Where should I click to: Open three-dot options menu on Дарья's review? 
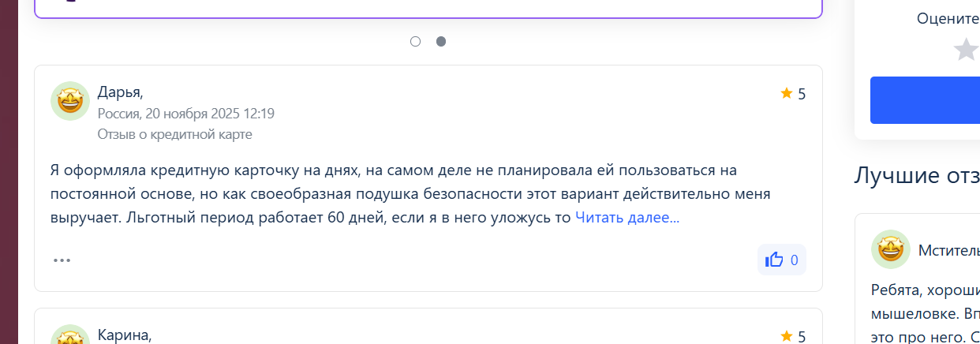pyautogui.click(x=62, y=260)
